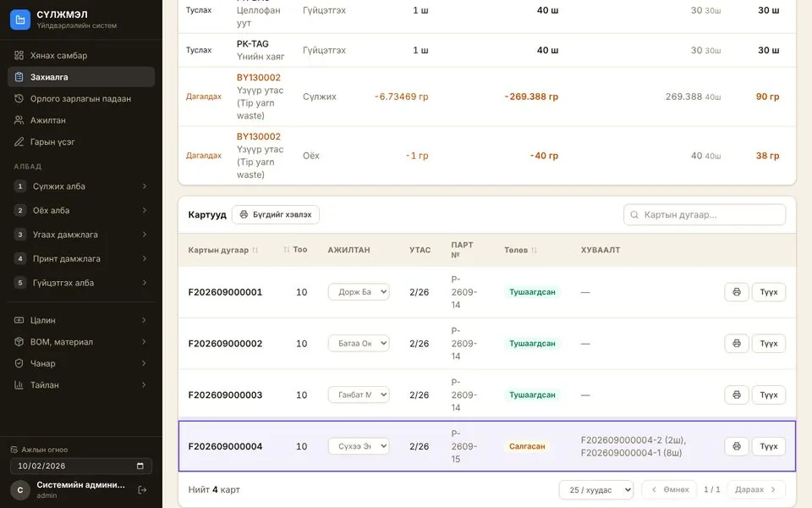Go to the Өмнөх page
The image size is (812, 508).
[x=669, y=490]
